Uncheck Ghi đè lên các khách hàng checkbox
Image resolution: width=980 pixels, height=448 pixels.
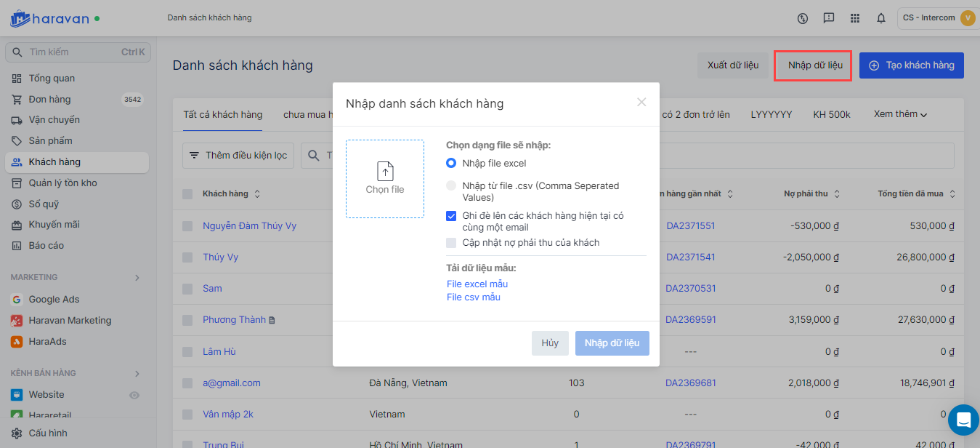[x=451, y=215]
